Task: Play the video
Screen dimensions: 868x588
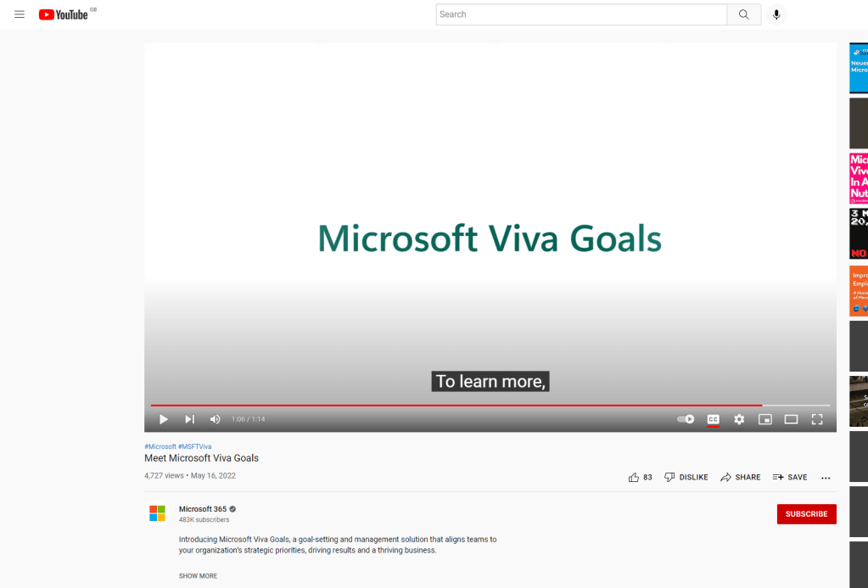Action: 164,419
